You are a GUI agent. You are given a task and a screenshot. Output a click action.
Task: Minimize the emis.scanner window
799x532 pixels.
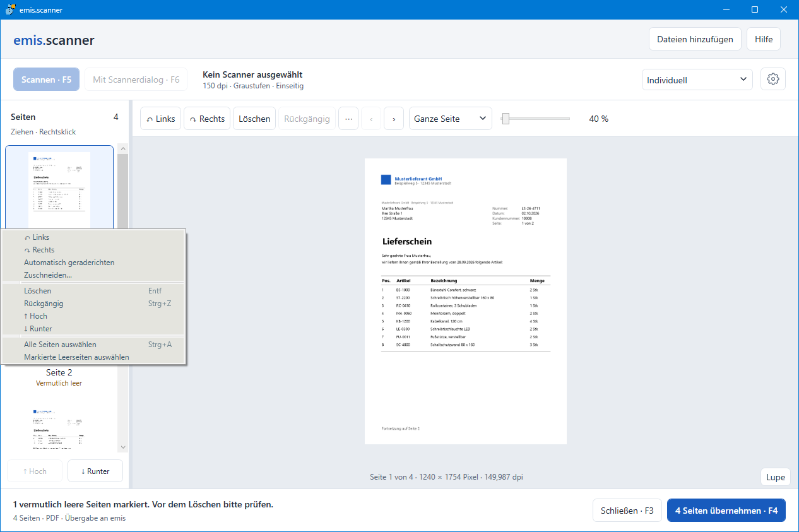point(726,9)
